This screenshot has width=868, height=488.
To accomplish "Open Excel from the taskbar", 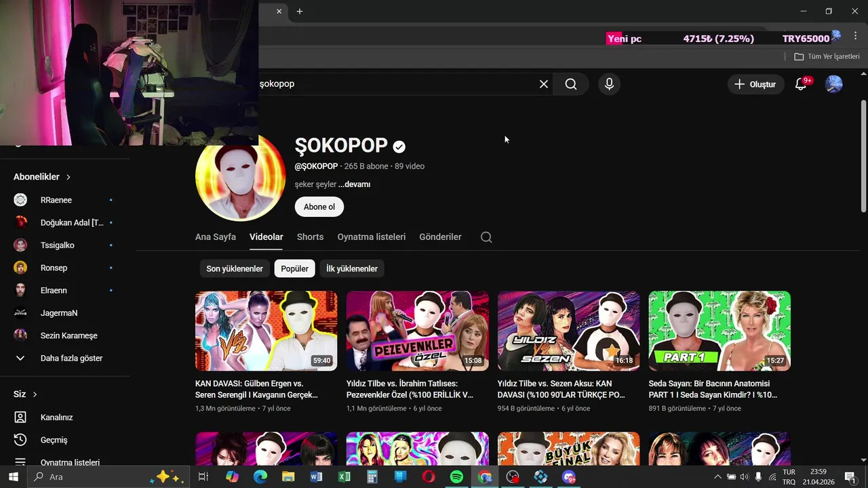I will pos(344,477).
